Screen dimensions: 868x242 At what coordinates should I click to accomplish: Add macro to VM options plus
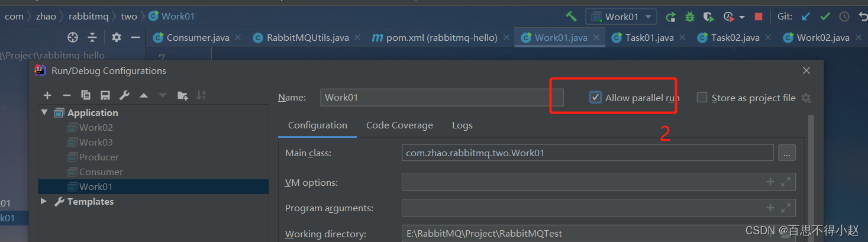click(x=770, y=182)
